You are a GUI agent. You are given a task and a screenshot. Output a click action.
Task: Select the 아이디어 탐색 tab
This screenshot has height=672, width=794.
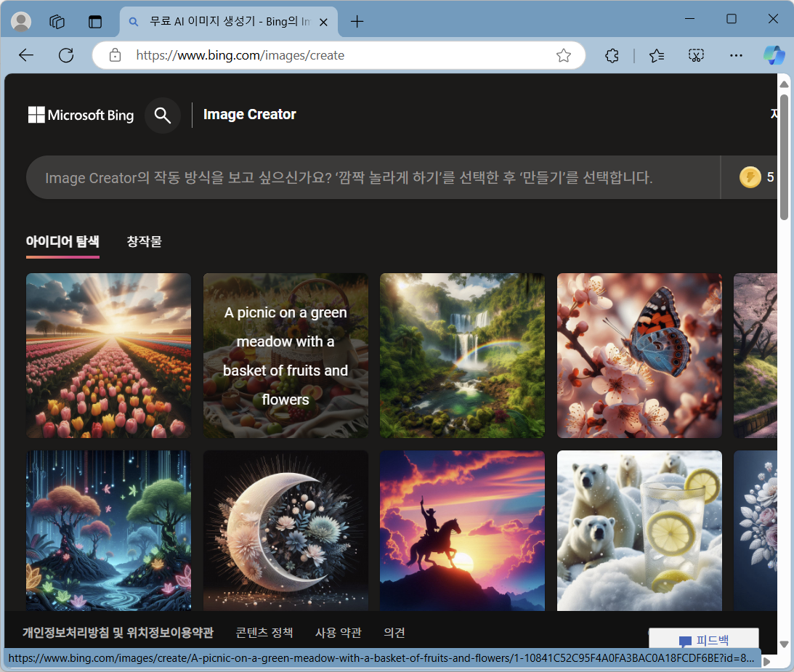tap(62, 241)
